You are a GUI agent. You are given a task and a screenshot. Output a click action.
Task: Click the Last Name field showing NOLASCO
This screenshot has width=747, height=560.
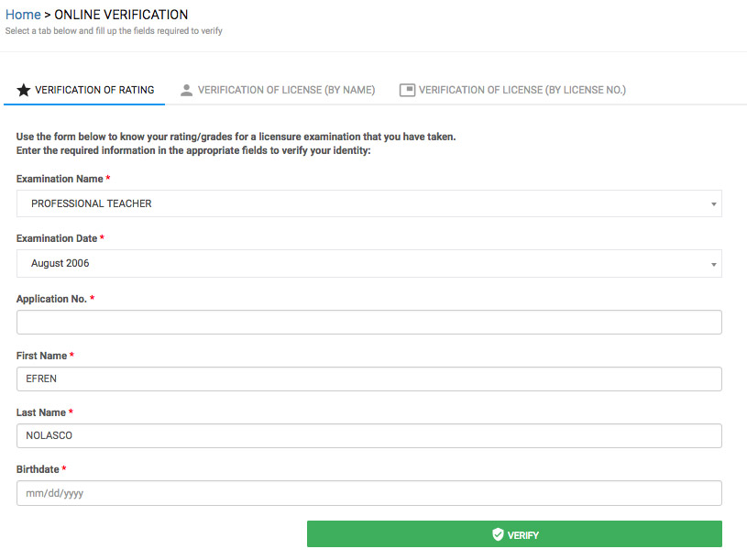click(x=368, y=435)
